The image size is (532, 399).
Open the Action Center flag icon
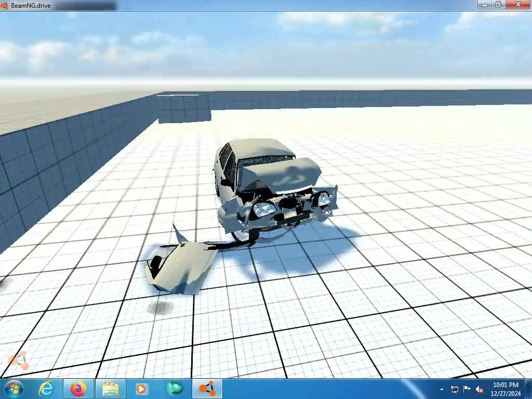[x=467, y=389]
